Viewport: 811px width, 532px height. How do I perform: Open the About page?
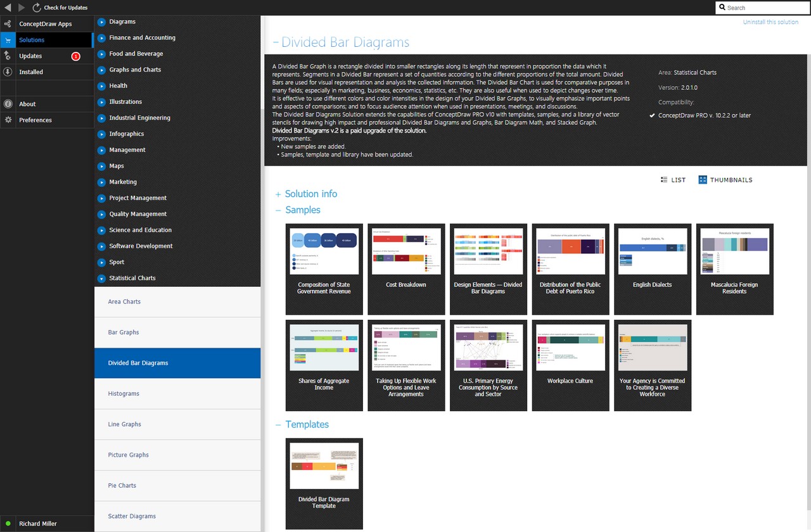click(47, 104)
